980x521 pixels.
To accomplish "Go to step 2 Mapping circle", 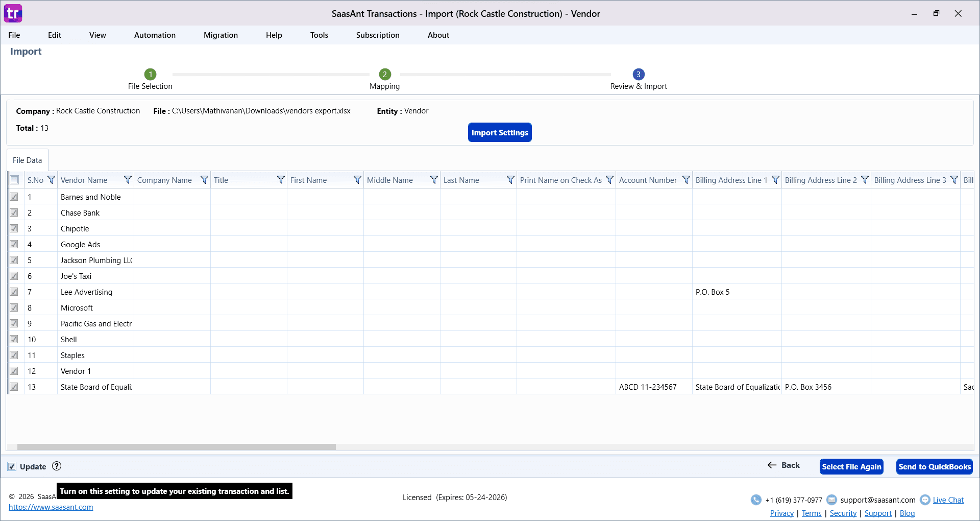I will 385,74.
